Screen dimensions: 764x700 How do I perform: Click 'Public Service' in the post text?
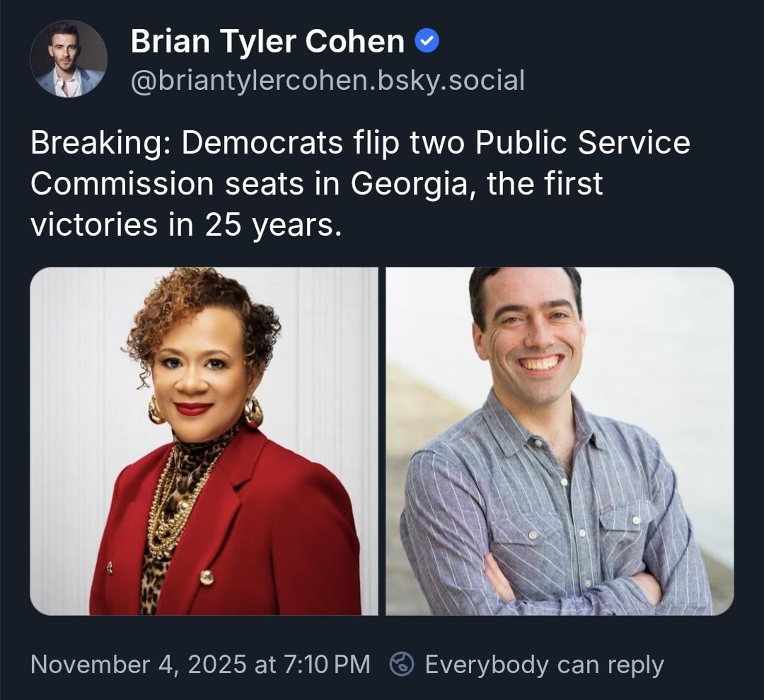pyautogui.click(x=581, y=143)
